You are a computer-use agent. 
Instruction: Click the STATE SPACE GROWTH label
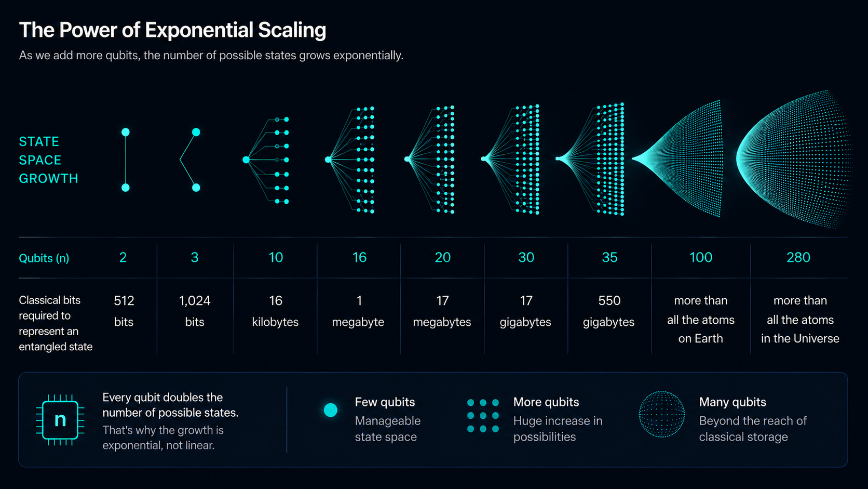tap(48, 160)
